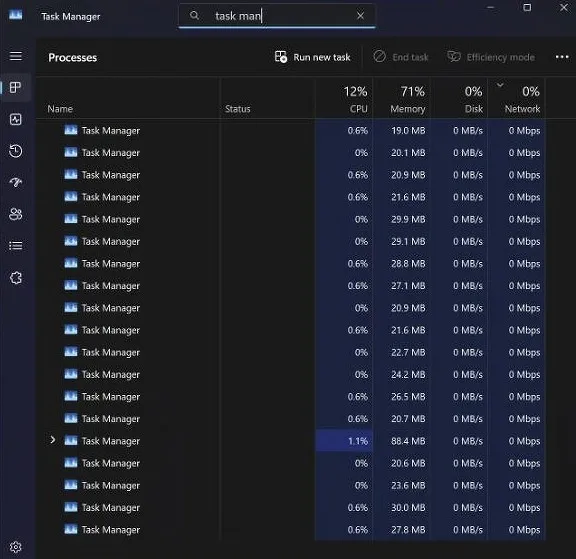Screen dimensions: 576x559
Task: Open the three-dots more options menu
Action: point(562,57)
